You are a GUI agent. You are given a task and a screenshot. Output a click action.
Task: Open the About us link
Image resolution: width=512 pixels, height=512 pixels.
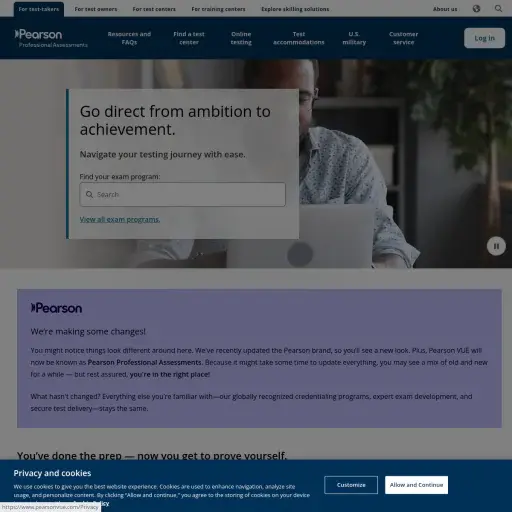pyautogui.click(x=445, y=9)
